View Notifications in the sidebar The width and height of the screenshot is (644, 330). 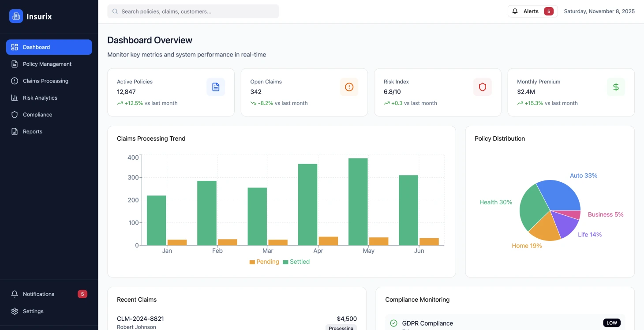coord(38,294)
